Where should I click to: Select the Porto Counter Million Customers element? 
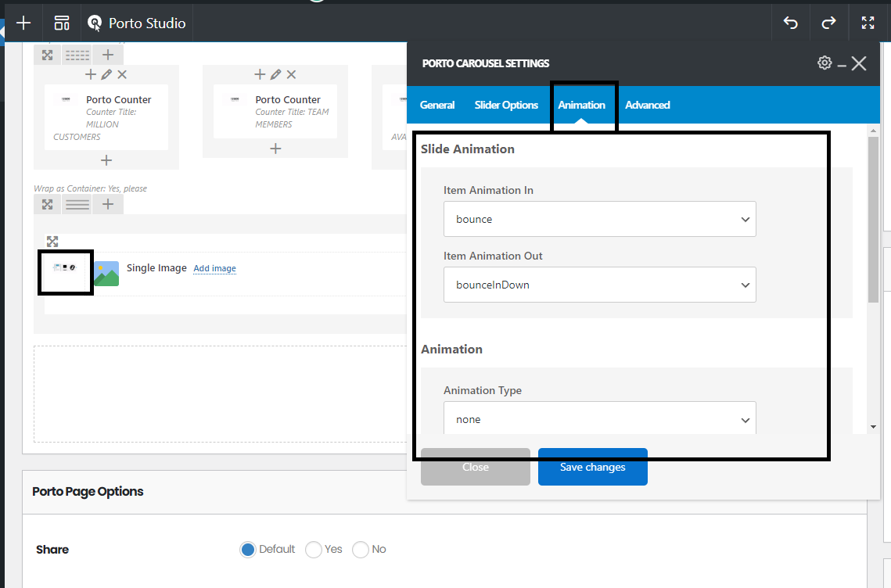click(106, 117)
